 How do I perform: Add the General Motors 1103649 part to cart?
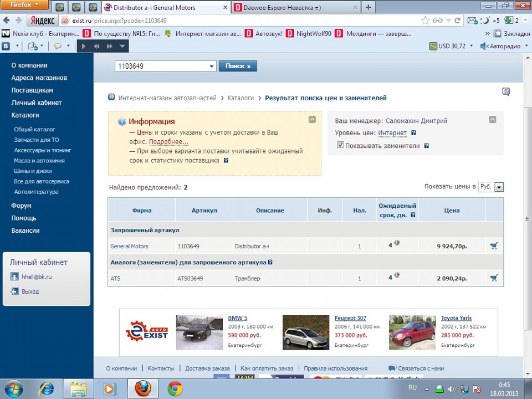pos(494,246)
